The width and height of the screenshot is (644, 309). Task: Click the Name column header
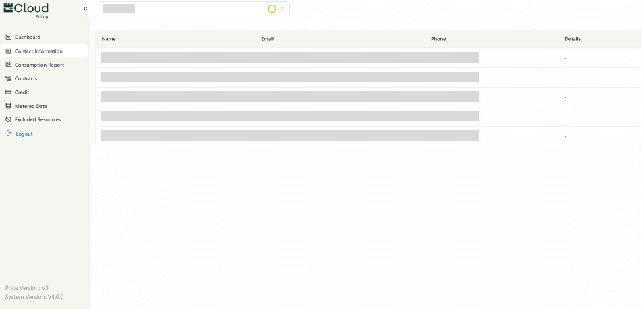point(109,39)
